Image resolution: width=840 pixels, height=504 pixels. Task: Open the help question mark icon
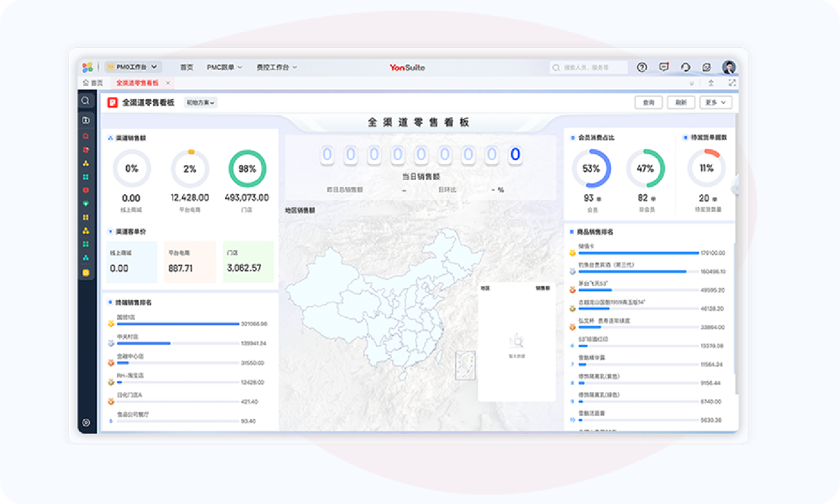(642, 68)
